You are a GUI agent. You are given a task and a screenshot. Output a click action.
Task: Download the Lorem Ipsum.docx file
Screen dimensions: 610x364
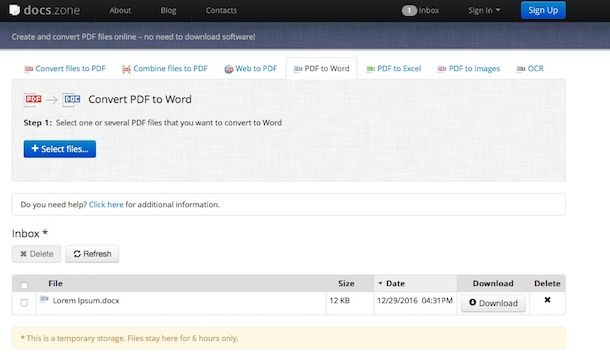tap(493, 303)
